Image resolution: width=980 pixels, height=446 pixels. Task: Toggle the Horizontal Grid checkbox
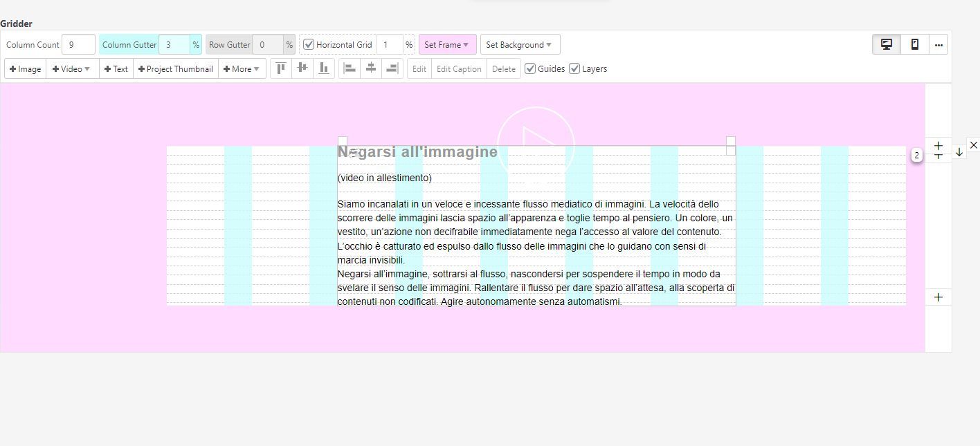[x=309, y=45]
